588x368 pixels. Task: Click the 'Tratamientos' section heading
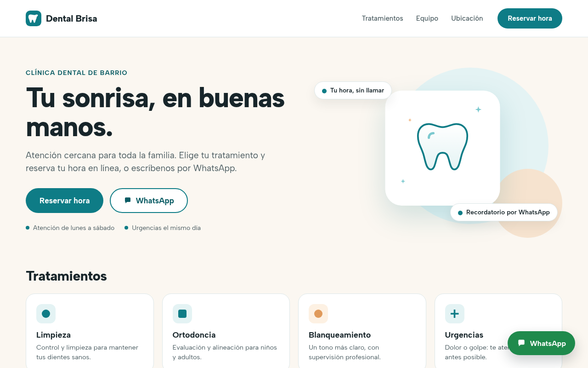pyautogui.click(x=66, y=276)
